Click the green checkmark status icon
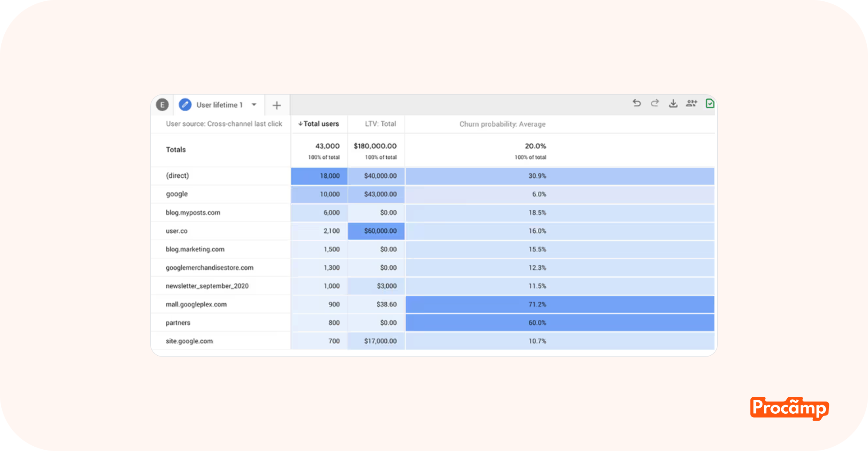Viewport: 868px width, 451px height. click(x=710, y=103)
